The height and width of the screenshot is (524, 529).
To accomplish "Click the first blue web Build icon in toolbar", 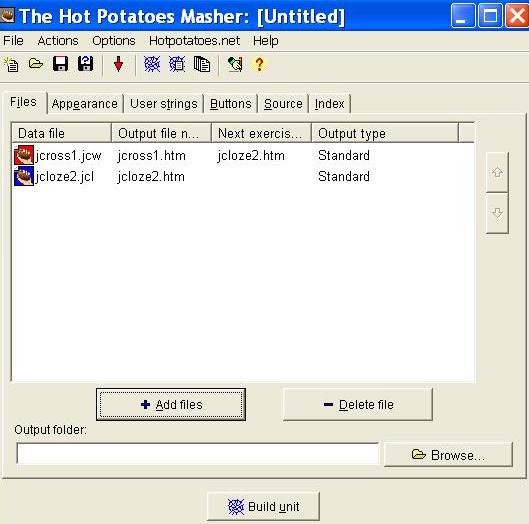I will click(x=152, y=64).
